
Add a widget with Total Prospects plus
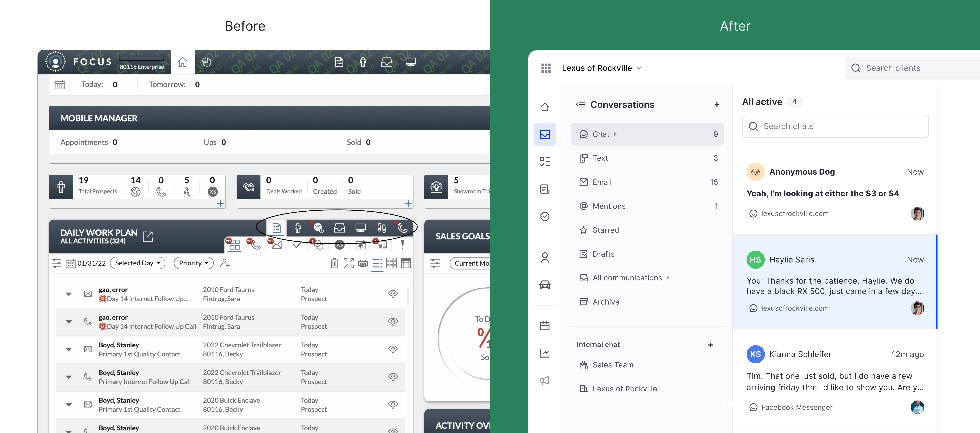[220, 204]
